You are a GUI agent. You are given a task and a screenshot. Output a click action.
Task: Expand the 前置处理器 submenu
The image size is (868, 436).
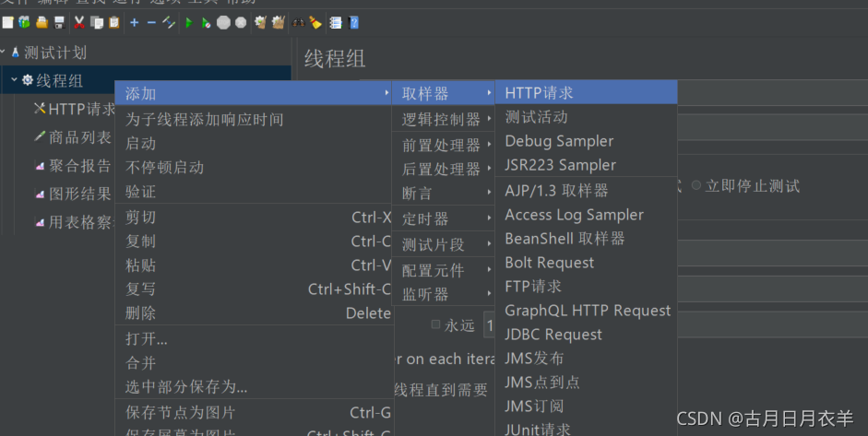(443, 145)
